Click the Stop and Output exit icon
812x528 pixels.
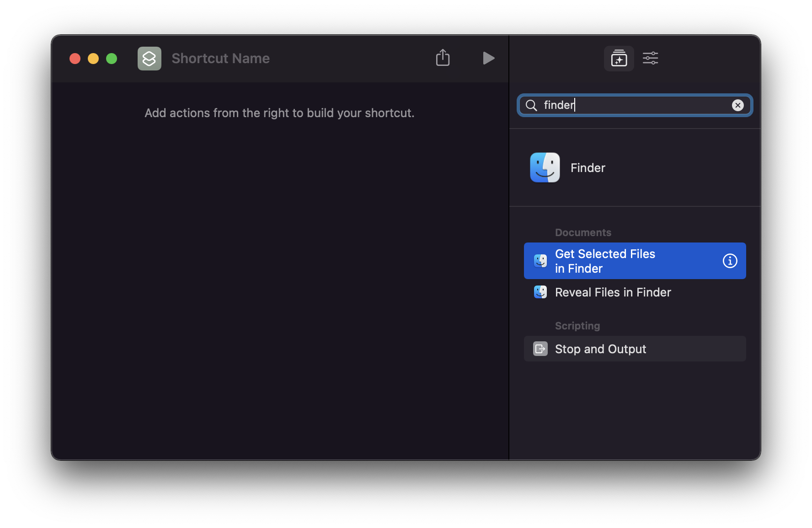540,349
